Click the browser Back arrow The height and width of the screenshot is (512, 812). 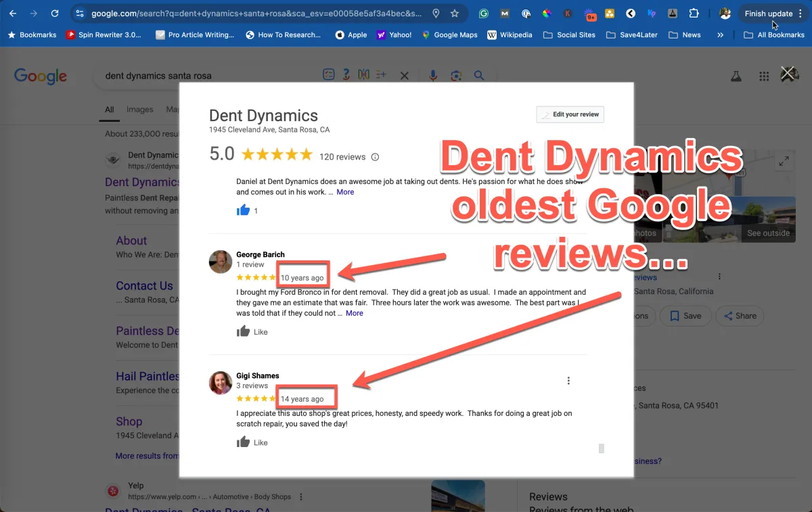[13, 14]
